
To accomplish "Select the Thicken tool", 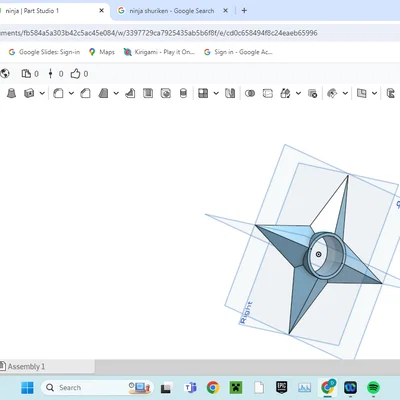I will [x=29, y=93].
